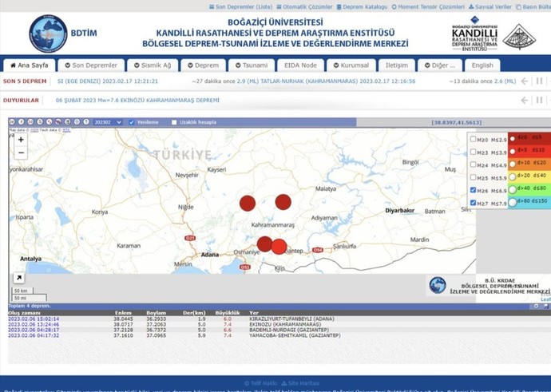The width and height of the screenshot is (551, 392).
Task: Click the Kandilli Rasathanesi logo
Action: [x=474, y=34]
